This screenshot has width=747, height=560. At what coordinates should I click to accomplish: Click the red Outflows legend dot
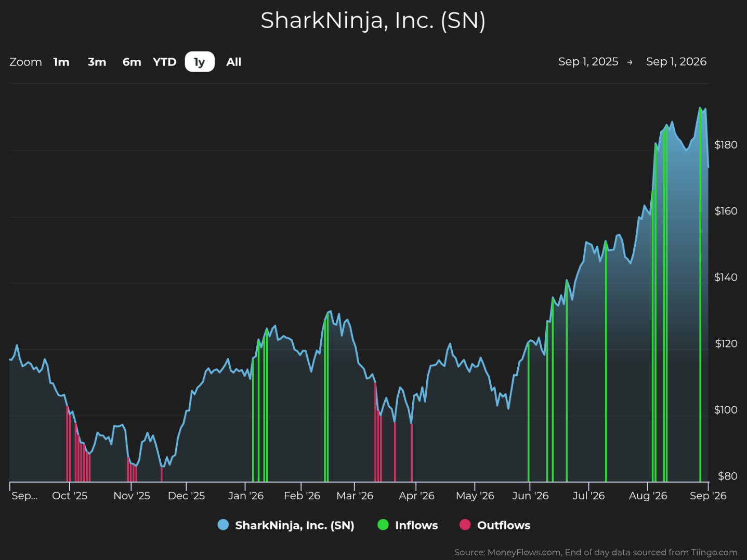coord(465,525)
